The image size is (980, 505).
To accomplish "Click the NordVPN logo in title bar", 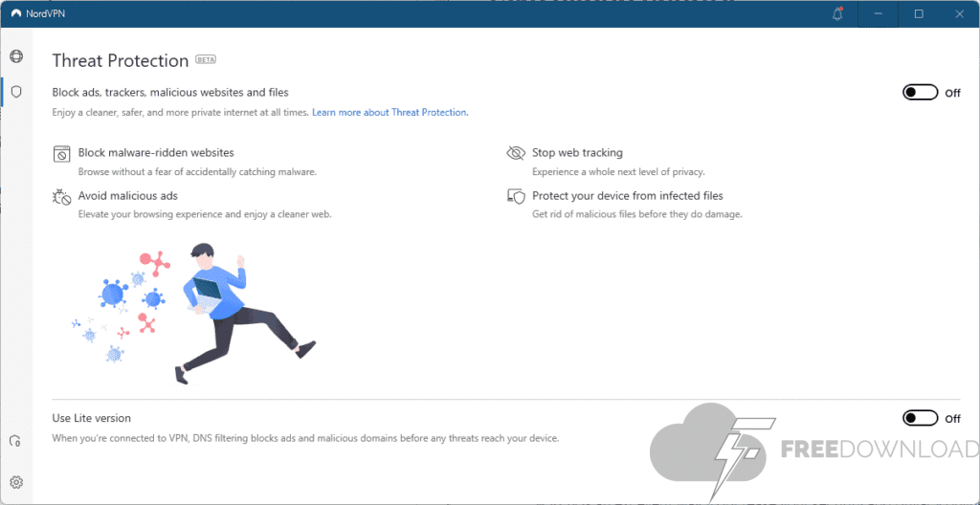I will pos(16,13).
